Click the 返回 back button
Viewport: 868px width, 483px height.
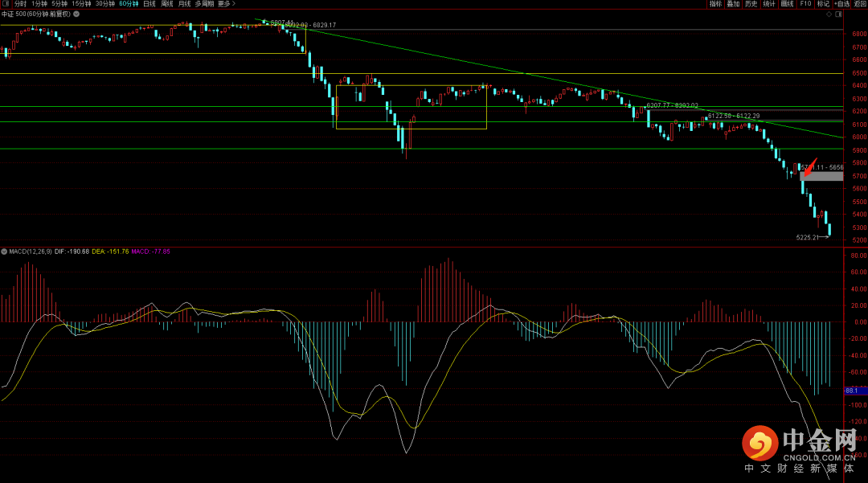859,4
